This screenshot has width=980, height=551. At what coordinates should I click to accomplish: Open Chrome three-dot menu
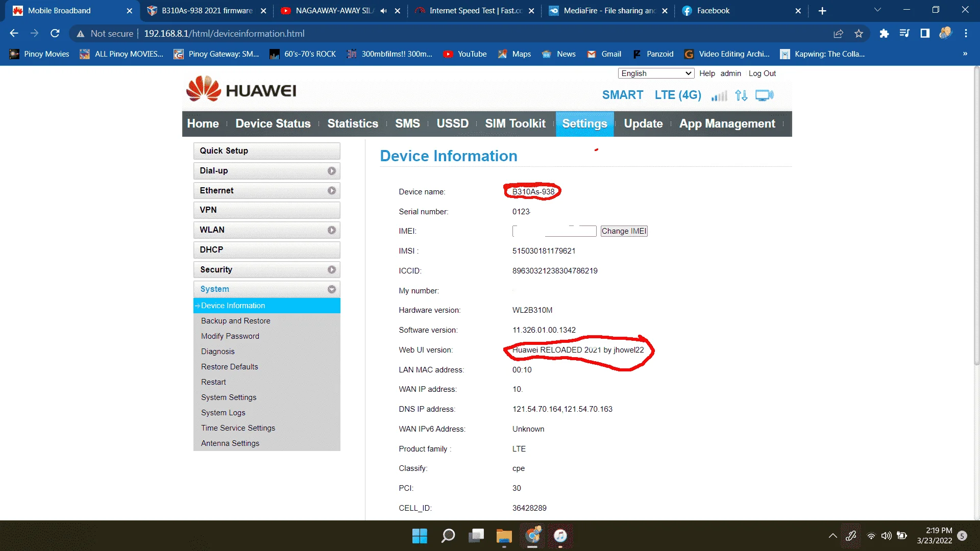[x=966, y=33]
